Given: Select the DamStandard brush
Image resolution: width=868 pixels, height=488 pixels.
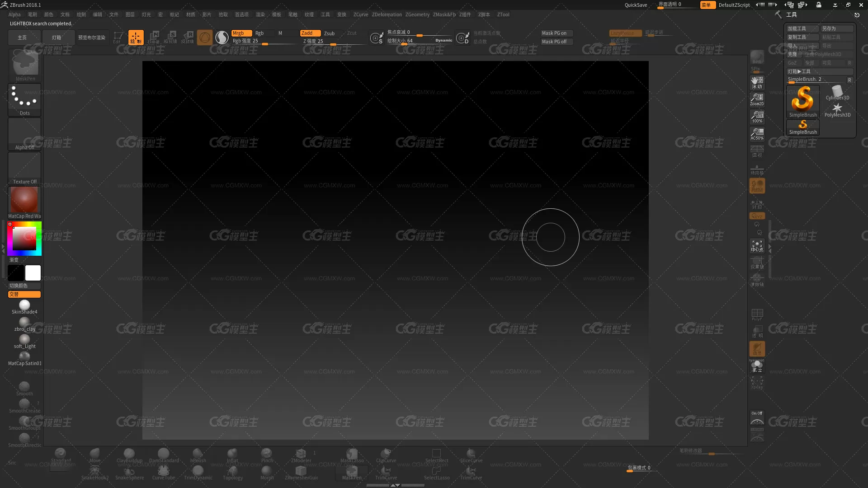Looking at the screenshot, I should [x=163, y=455].
